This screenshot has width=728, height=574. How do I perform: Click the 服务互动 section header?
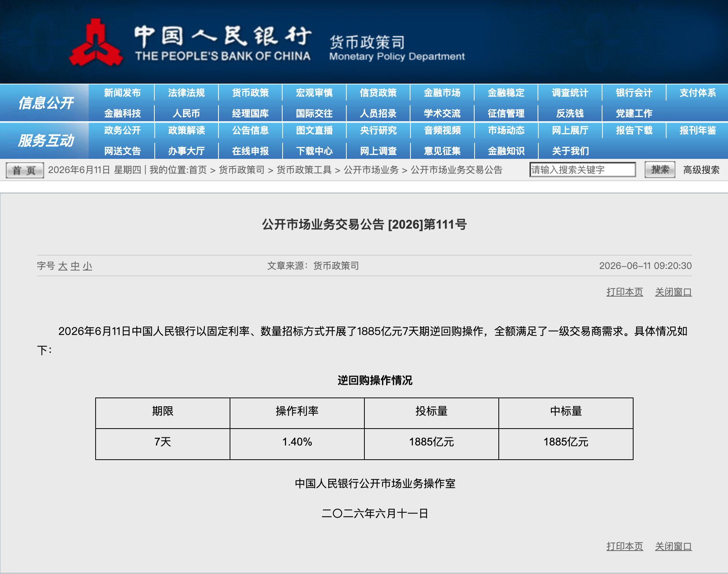point(46,140)
